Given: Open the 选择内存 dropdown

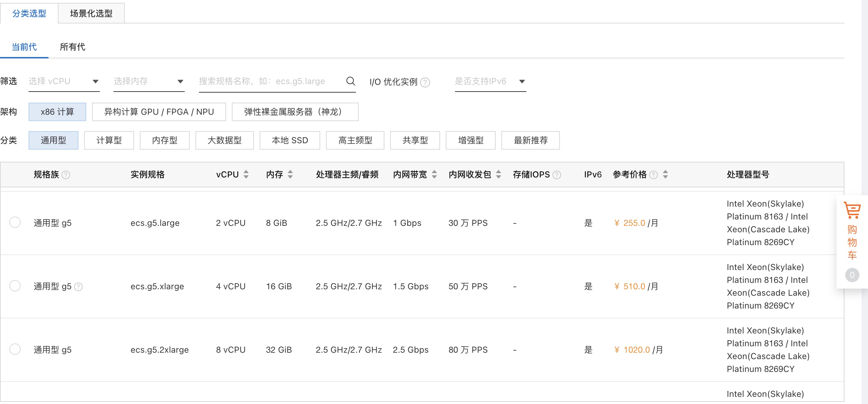Looking at the screenshot, I should click(149, 82).
